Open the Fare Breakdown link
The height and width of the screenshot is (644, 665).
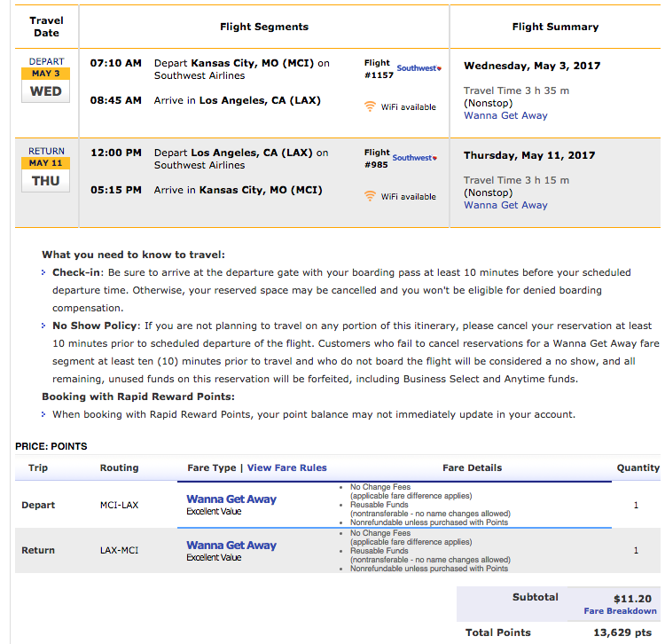620,611
